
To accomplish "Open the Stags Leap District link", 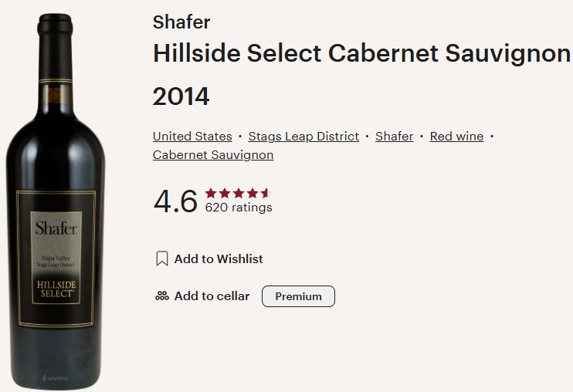I will point(303,136).
